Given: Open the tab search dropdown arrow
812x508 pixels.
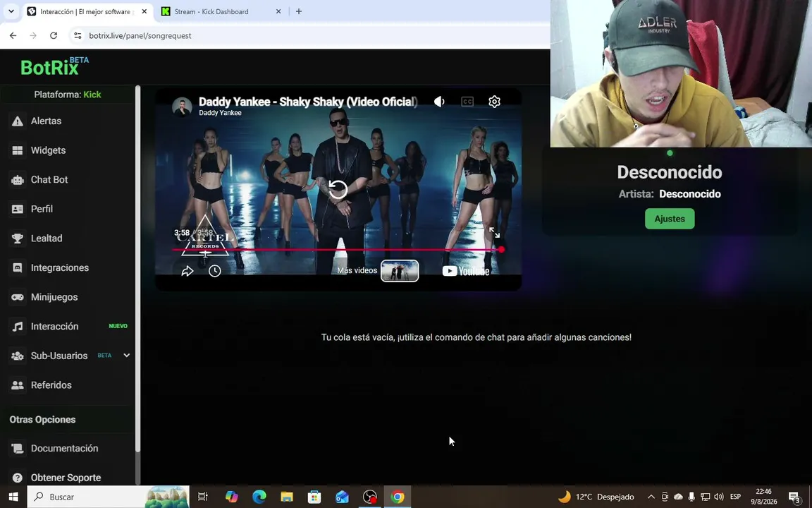Looking at the screenshot, I should pyautogui.click(x=11, y=11).
